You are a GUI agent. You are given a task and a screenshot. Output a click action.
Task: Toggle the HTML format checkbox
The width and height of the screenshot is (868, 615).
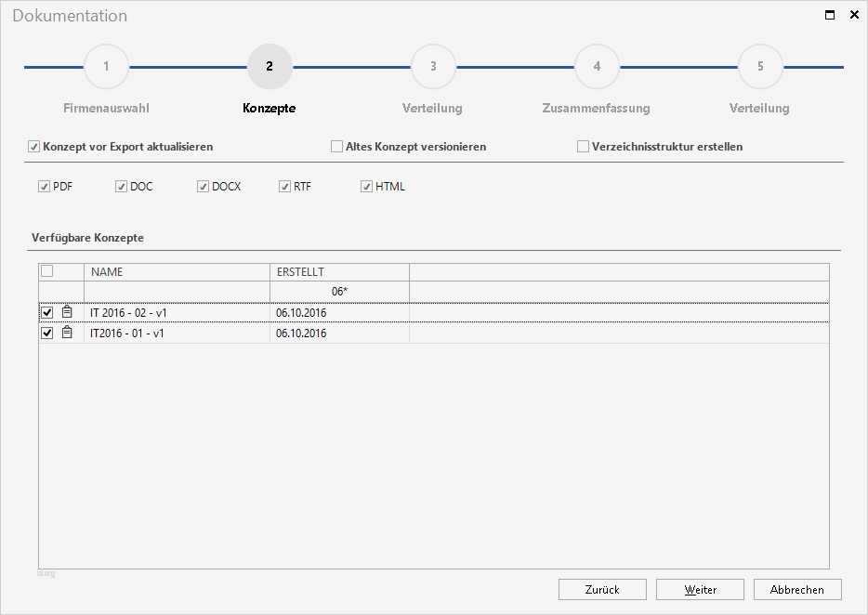(x=366, y=187)
